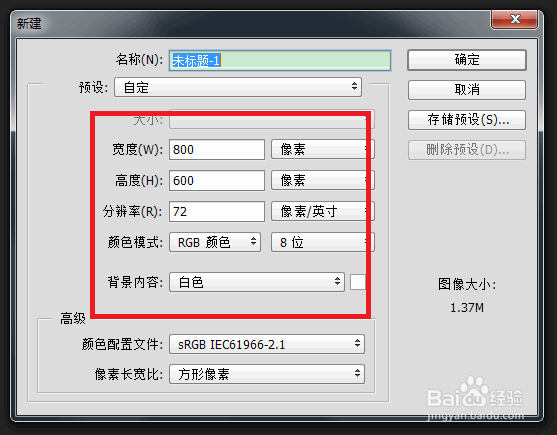Click the 名称 text field
The height and width of the screenshot is (435, 557).
[280, 60]
